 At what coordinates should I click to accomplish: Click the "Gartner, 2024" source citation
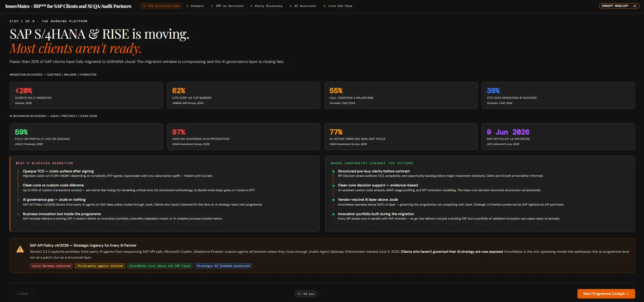click(x=23, y=103)
